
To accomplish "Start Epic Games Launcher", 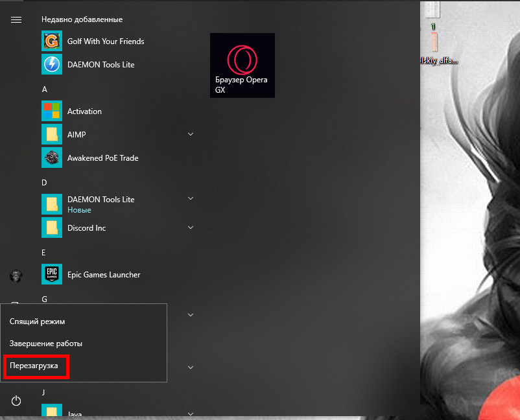I will pos(104,275).
